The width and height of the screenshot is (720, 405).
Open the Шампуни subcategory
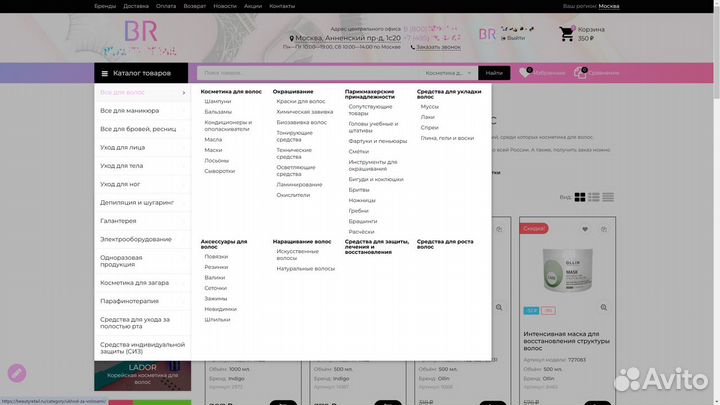pos(218,101)
